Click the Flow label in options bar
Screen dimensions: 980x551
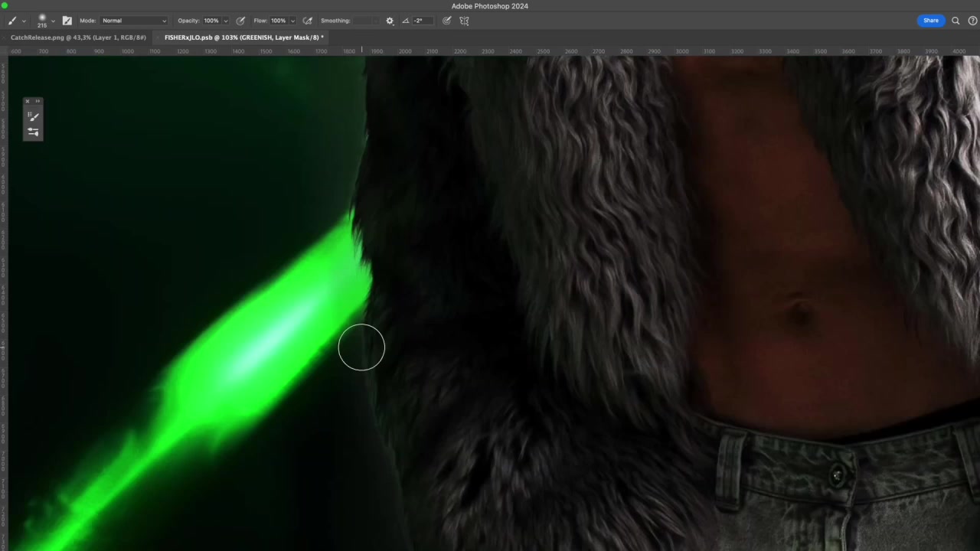click(x=260, y=21)
